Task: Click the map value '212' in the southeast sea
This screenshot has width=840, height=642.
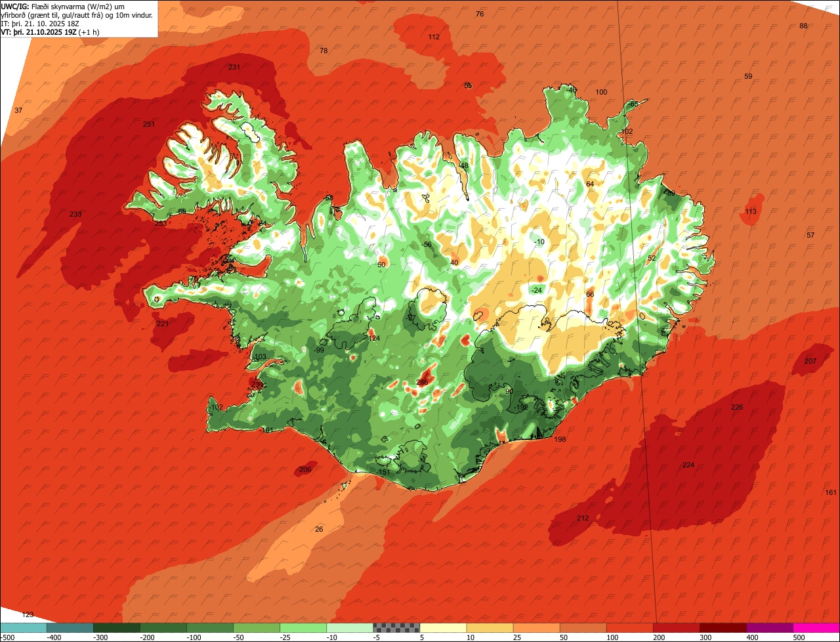Action: coord(583,518)
